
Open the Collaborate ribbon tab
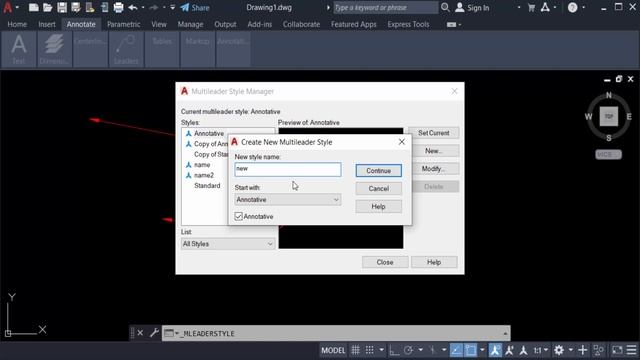(x=301, y=24)
